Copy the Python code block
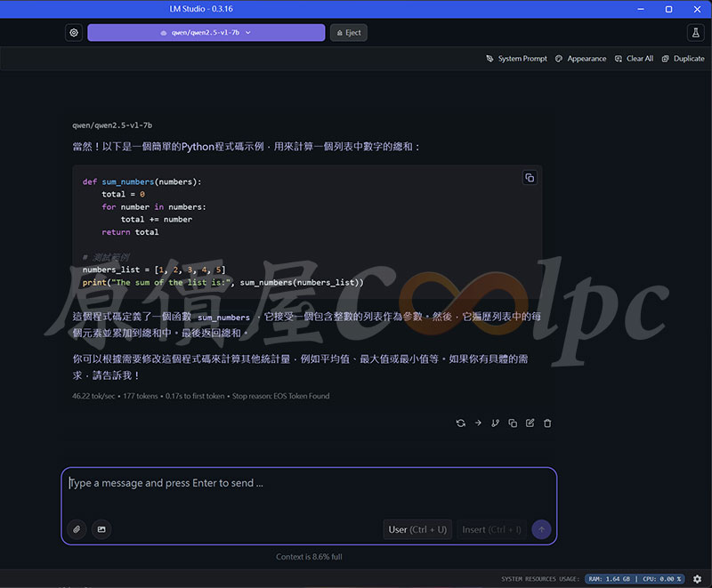The width and height of the screenshot is (712, 588). 530,178
